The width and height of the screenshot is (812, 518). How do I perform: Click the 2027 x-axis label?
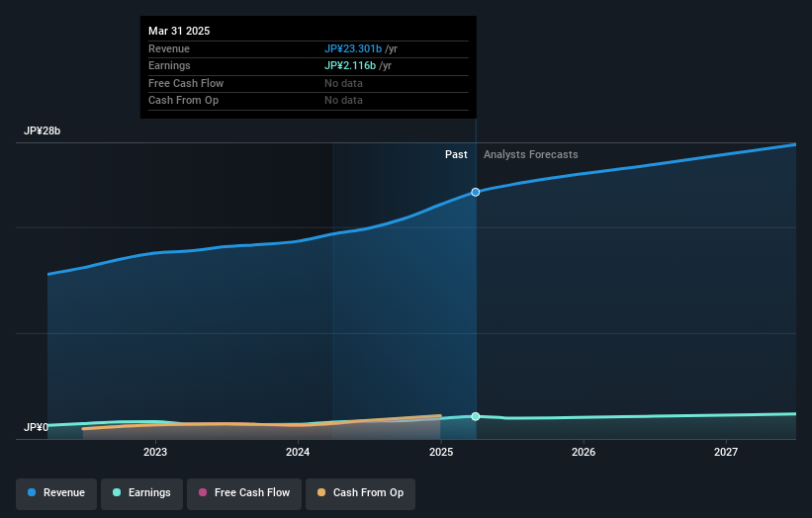click(726, 453)
